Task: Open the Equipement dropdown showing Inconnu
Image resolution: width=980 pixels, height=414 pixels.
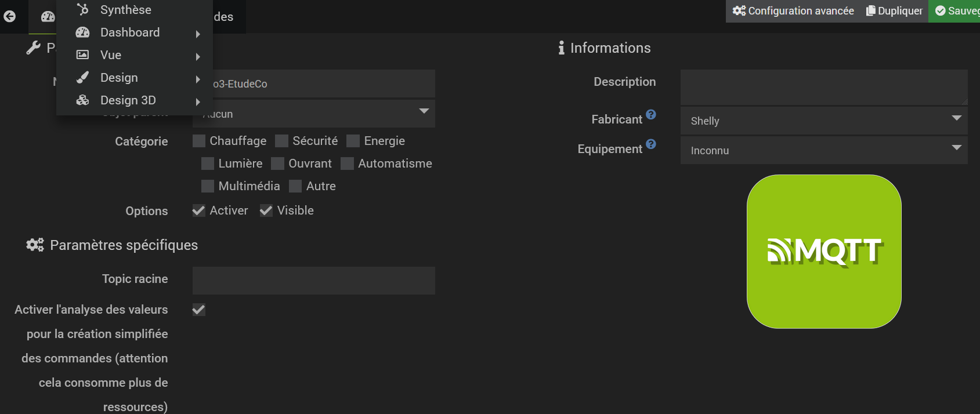Action: [x=824, y=150]
